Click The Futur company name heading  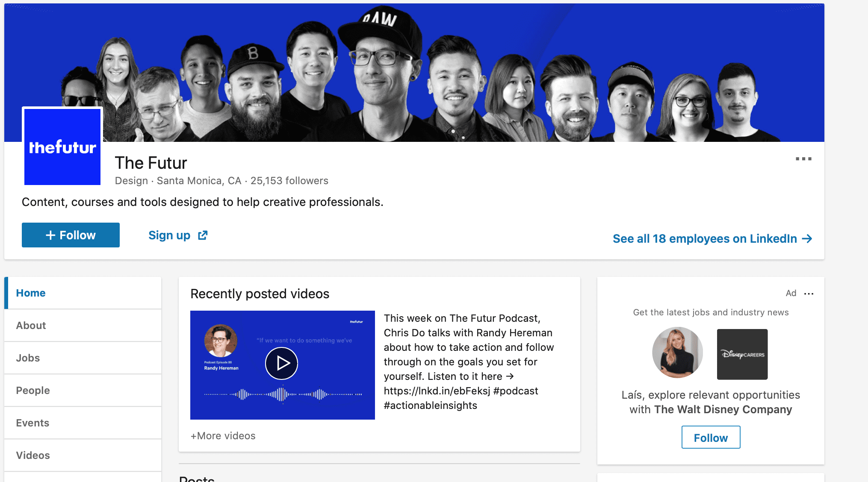(x=151, y=163)
